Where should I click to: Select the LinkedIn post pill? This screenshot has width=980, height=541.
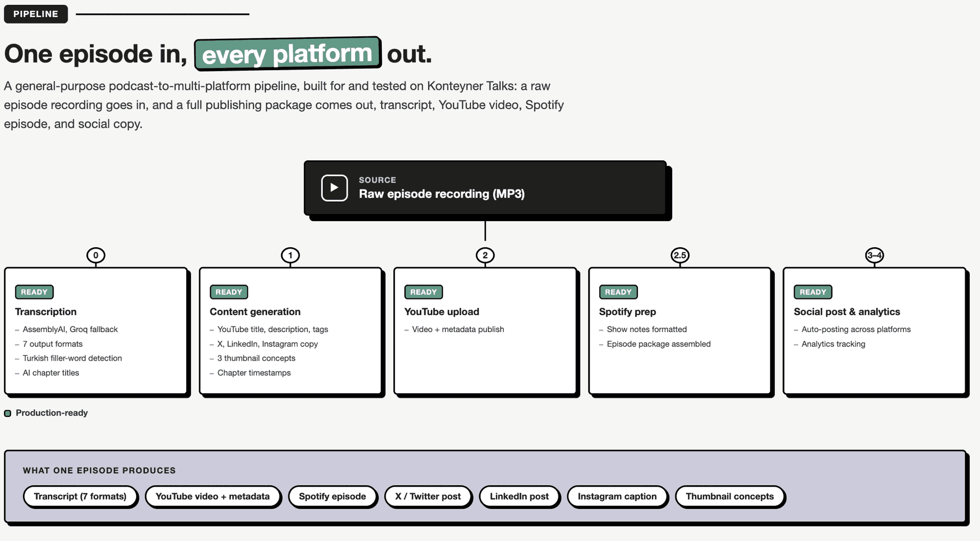click(519, 497)
